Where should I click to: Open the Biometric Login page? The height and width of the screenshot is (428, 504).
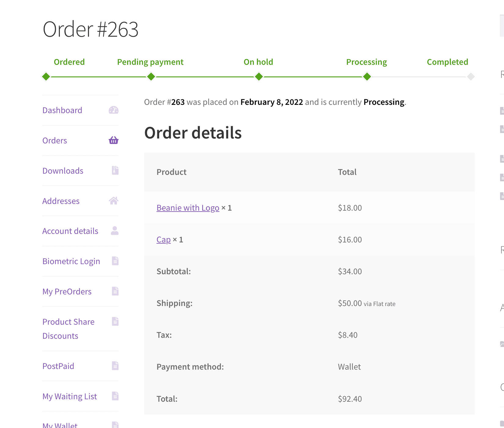[71, 261]
